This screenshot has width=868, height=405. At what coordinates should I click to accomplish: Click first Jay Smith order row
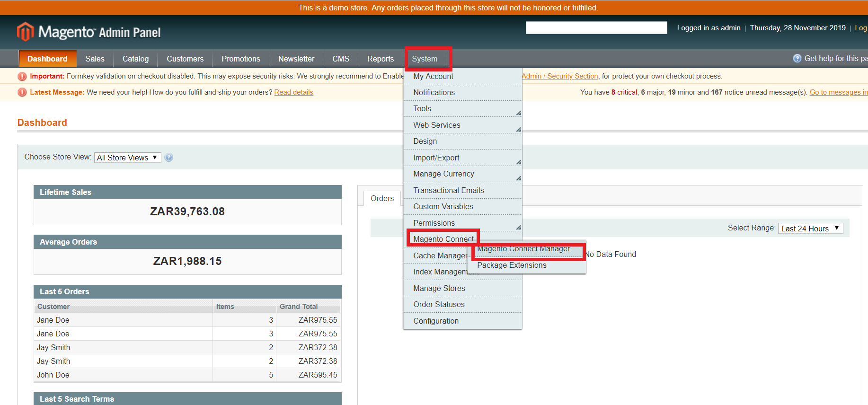pos(187,347)
